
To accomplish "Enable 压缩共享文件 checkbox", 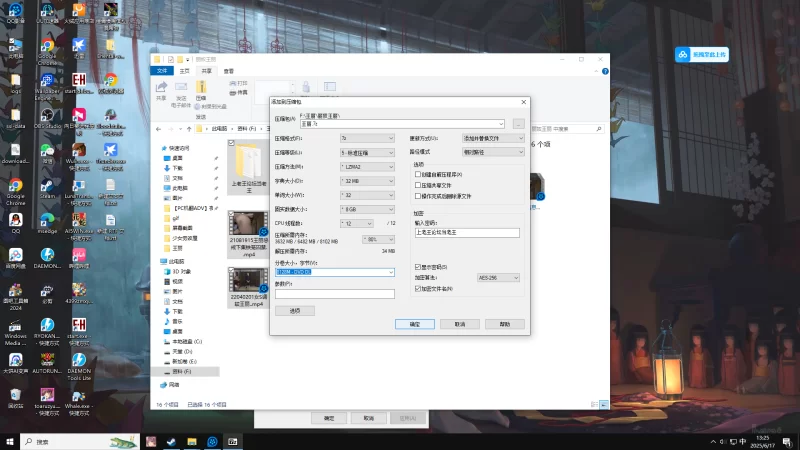I will [x=418, y=185].
